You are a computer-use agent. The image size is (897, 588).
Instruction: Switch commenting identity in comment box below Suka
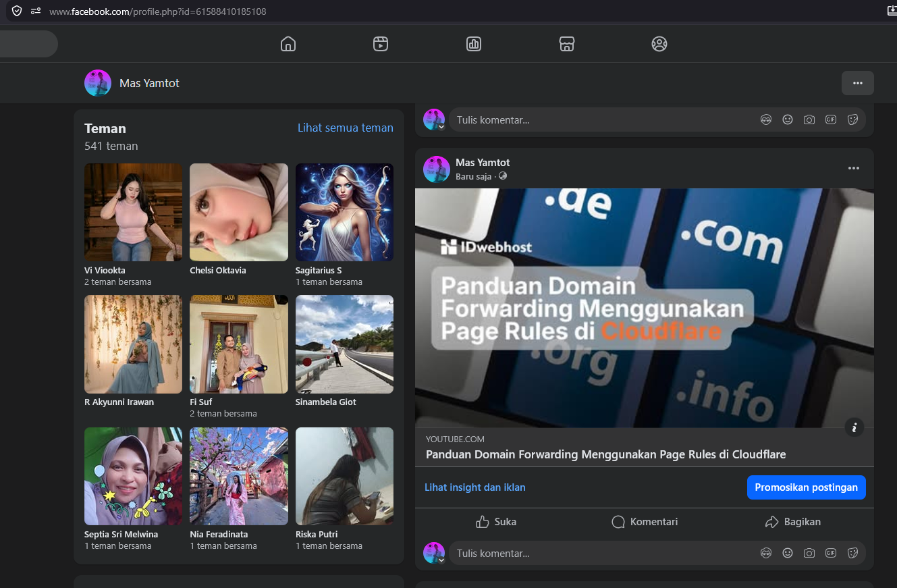(434, 553)
